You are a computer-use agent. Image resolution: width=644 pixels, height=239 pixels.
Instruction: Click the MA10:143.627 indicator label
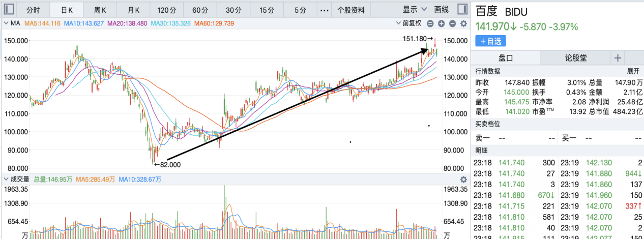[84, 23]
